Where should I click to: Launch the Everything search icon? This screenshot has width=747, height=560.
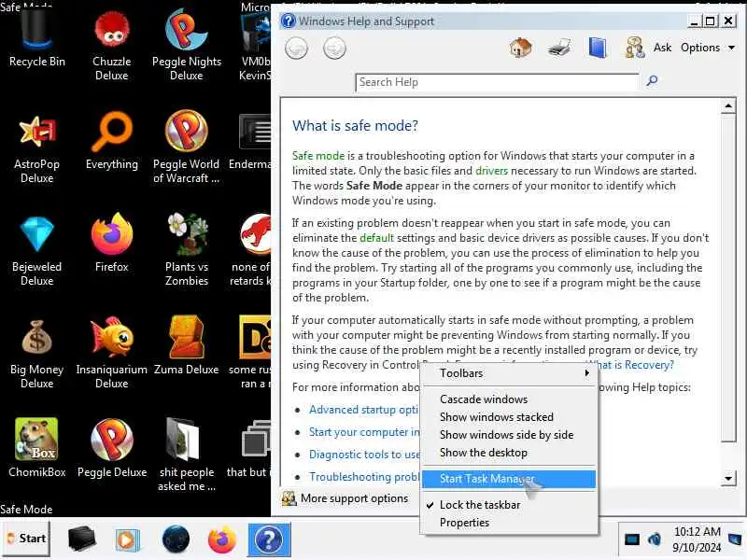click(x=111, y=141)
